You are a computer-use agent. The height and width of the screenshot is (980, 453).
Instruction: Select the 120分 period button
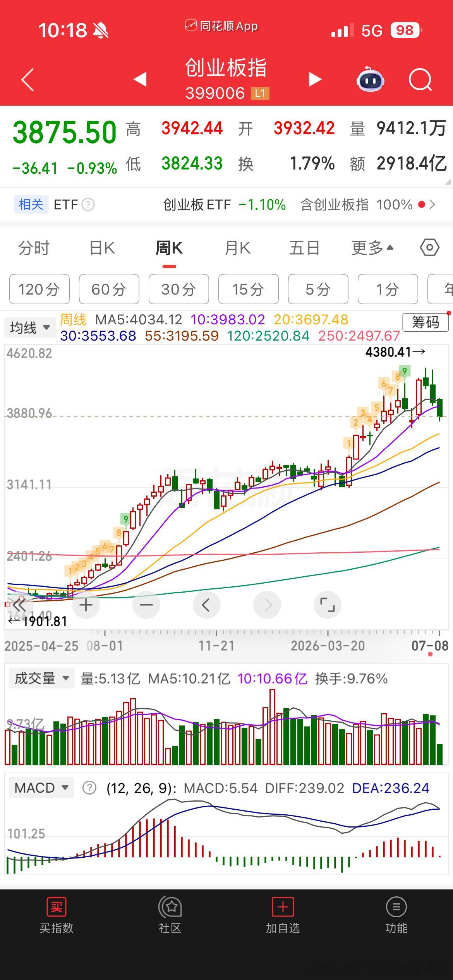(39, 289)
